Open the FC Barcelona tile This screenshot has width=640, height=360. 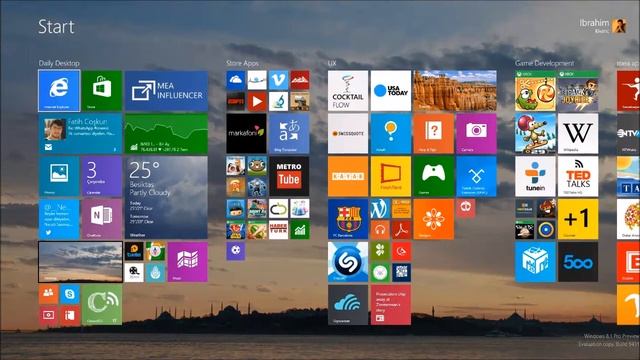point(348,219)
